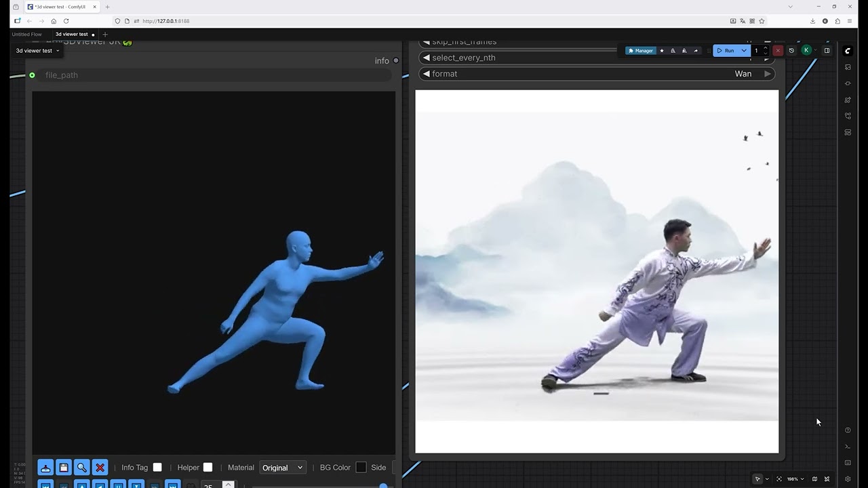Pick the BG Color swatch

(x=361, y=467)
